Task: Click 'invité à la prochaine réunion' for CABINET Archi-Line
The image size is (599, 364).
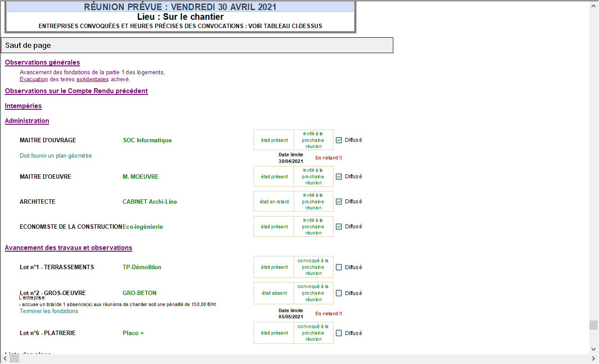Action: [x=313, y=202]
